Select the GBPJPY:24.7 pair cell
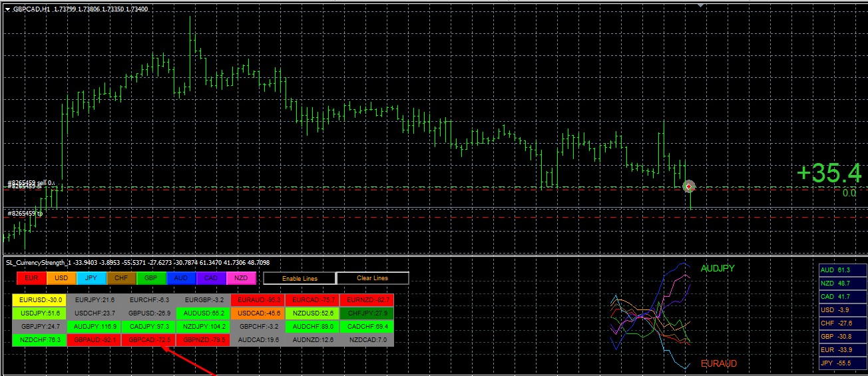 click(x=39, y=327)
